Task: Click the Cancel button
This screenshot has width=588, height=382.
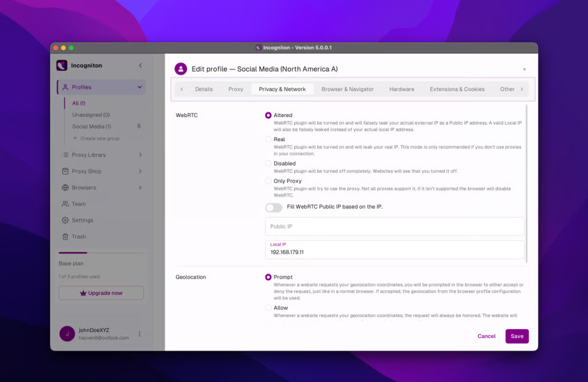Action: click(x=486, y=336)
